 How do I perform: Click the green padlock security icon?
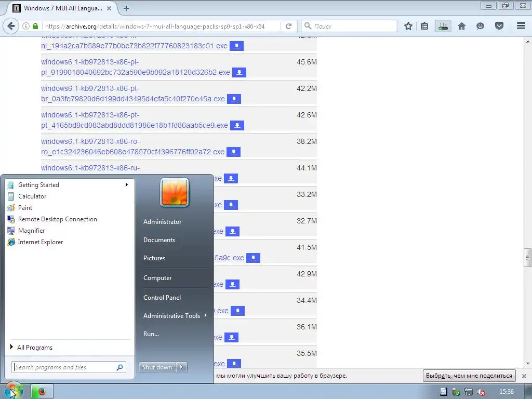(x=35, y=26)
